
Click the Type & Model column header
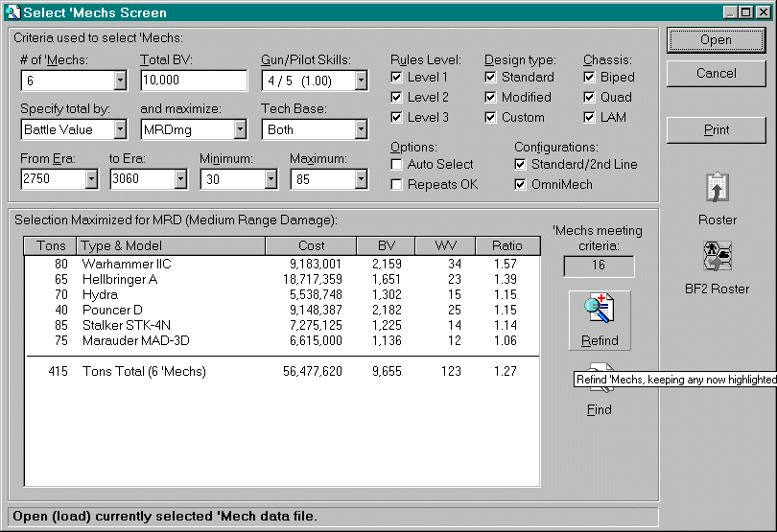click(171, 245)
